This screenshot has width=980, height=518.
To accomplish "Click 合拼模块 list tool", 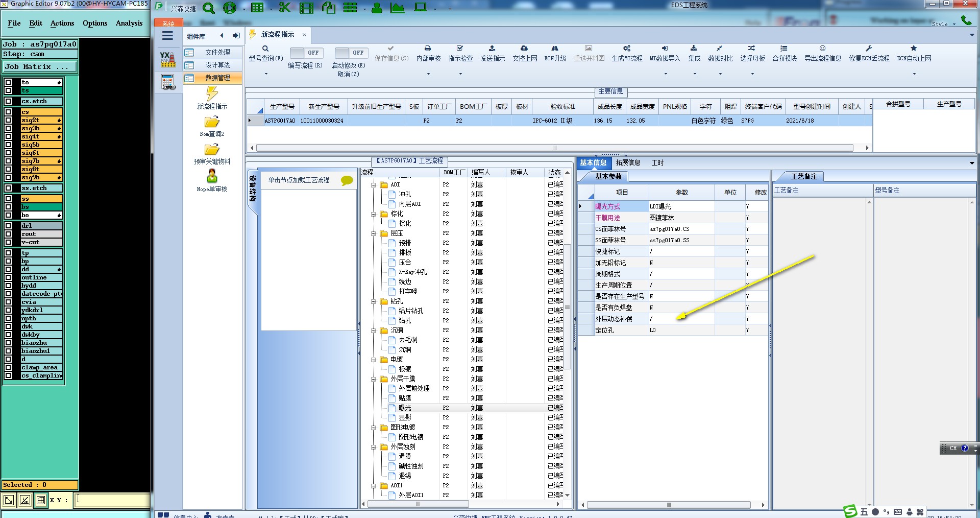I will pyautogui.click(x=785, y=53).
